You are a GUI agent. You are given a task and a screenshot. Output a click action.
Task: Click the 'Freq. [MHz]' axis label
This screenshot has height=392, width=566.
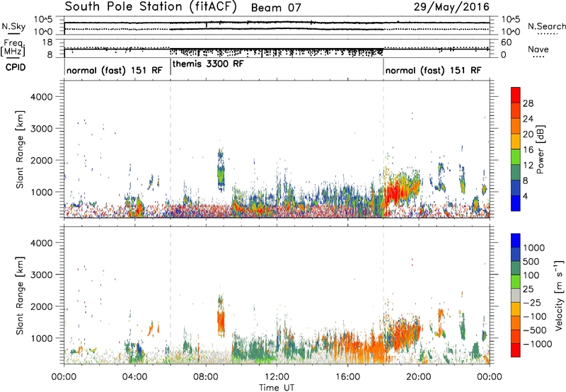point(13,48)
